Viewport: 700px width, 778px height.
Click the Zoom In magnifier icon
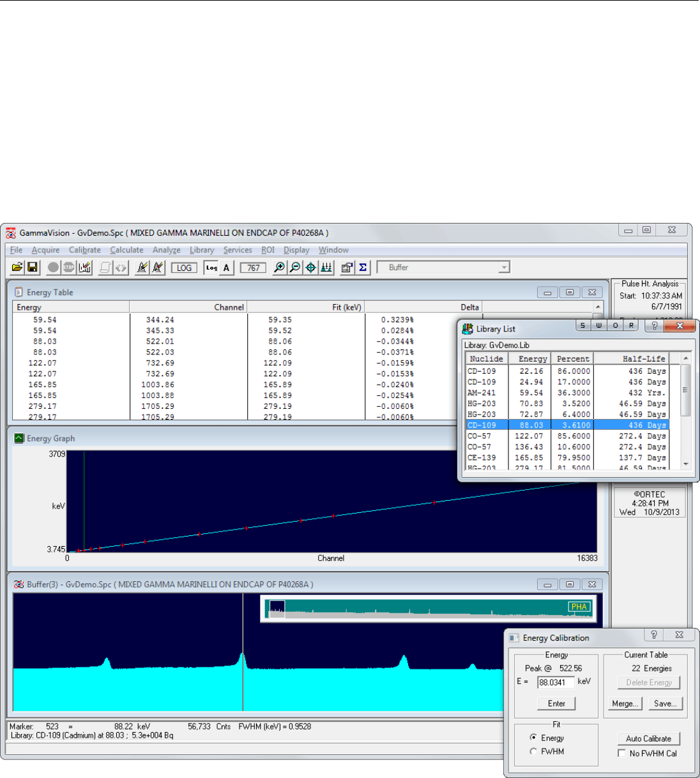coord(279,268)
